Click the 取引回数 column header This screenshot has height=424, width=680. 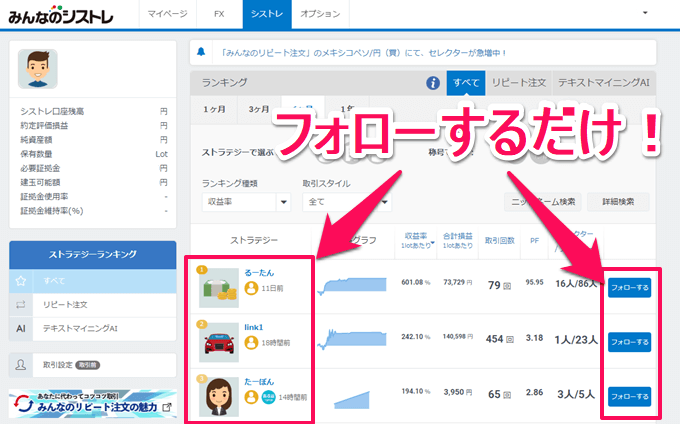point(500,241)
